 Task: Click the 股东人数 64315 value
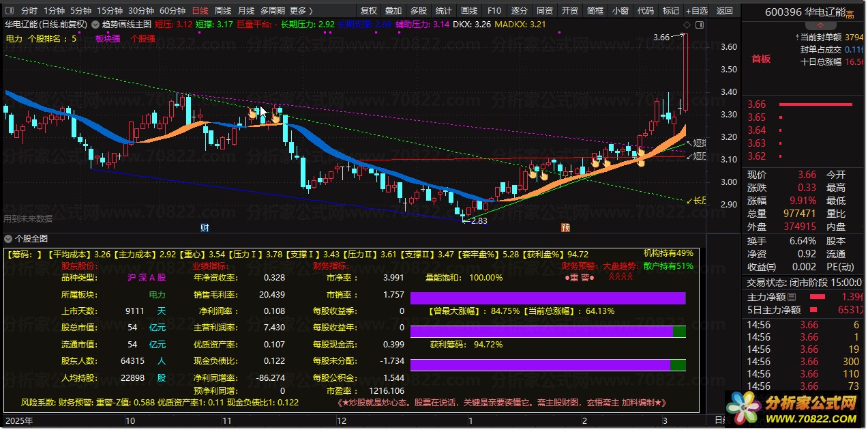pos(132,361)
